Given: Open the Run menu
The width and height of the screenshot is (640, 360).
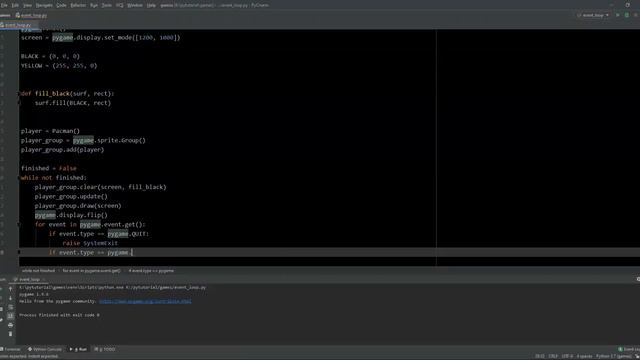Looking at the screenshot, I should 94,5.
